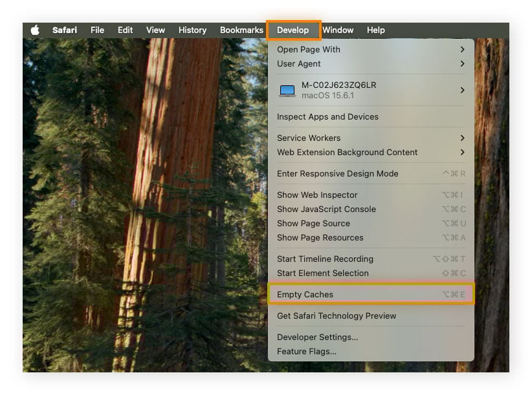Start Timeline Recording

pyautogui.click(x=325, y=259)
